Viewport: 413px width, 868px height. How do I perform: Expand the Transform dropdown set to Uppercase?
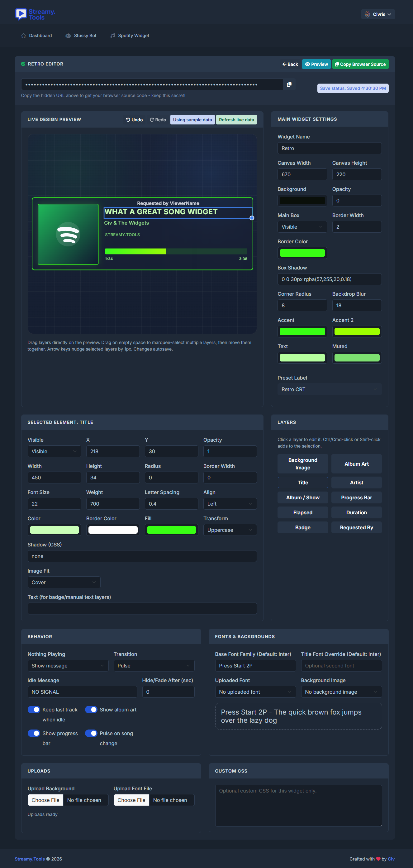230,530
